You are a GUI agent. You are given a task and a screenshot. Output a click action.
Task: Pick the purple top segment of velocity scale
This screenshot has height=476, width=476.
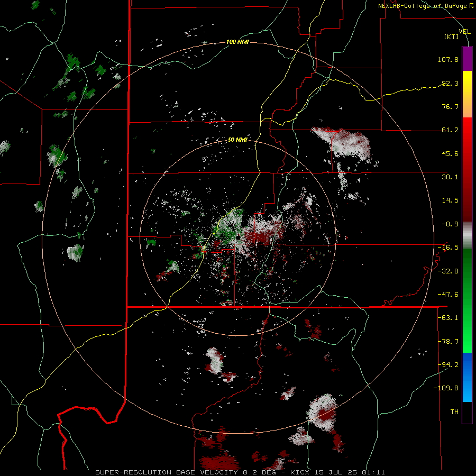pos(467,59)
